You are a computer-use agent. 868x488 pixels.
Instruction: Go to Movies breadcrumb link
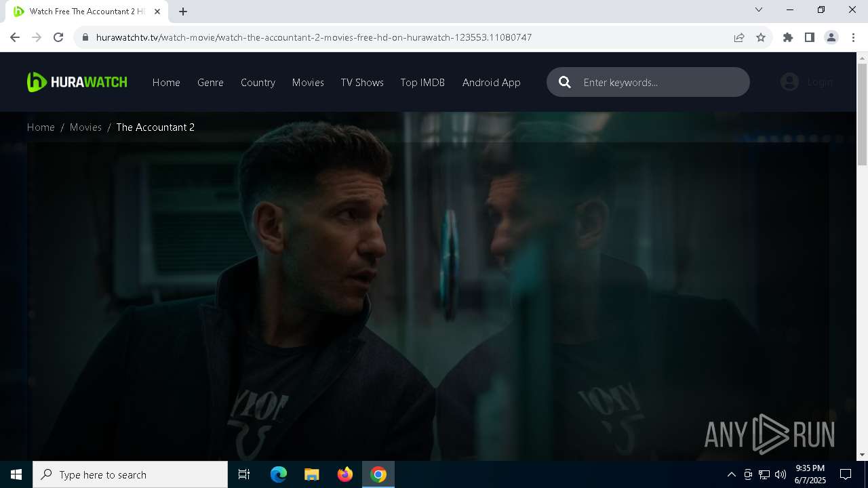85,127
